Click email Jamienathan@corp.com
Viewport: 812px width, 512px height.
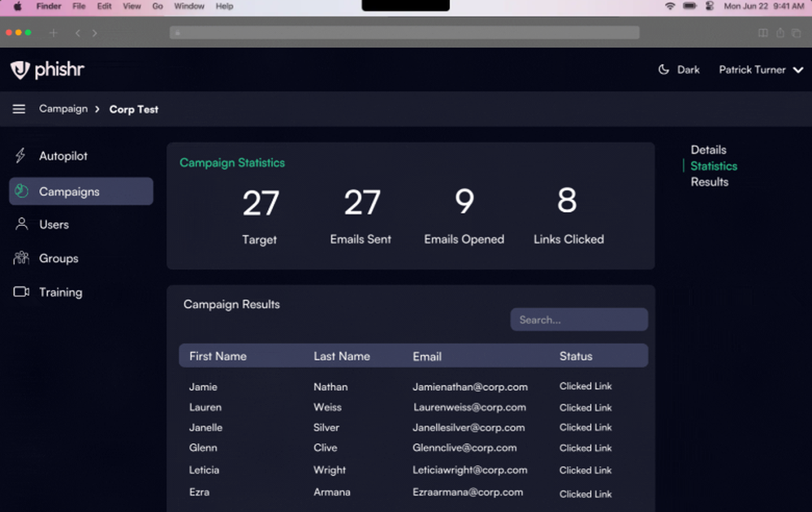[470, 387]
